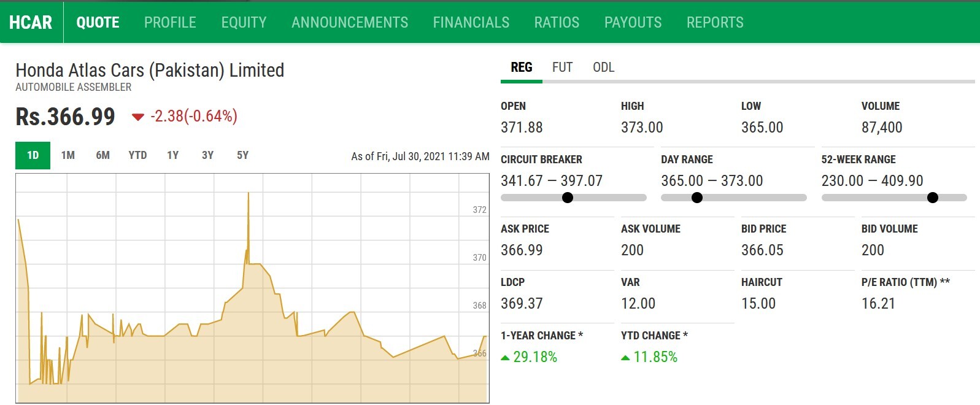Navigate to the PAYOUTS section
Screen dimensions: 980x405
633,23
